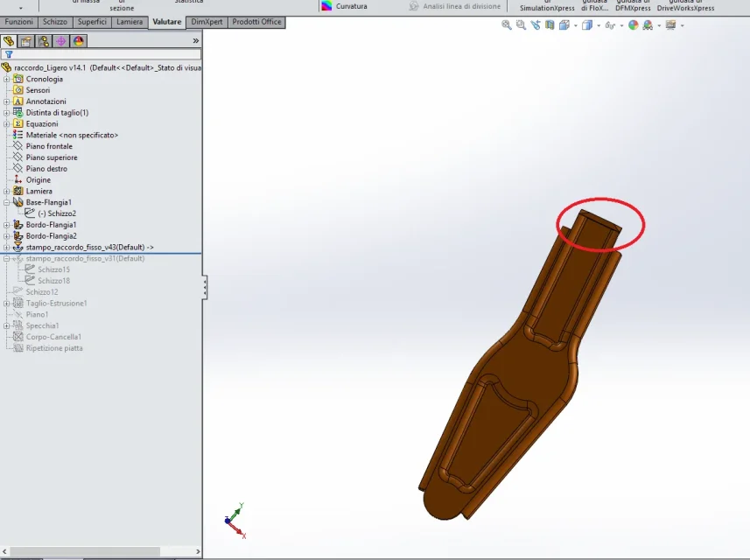Collapse the Base-Flangia1 tree node
Image resolution: width=750 pixels, height=560 pixels.
tap(7, 202)
